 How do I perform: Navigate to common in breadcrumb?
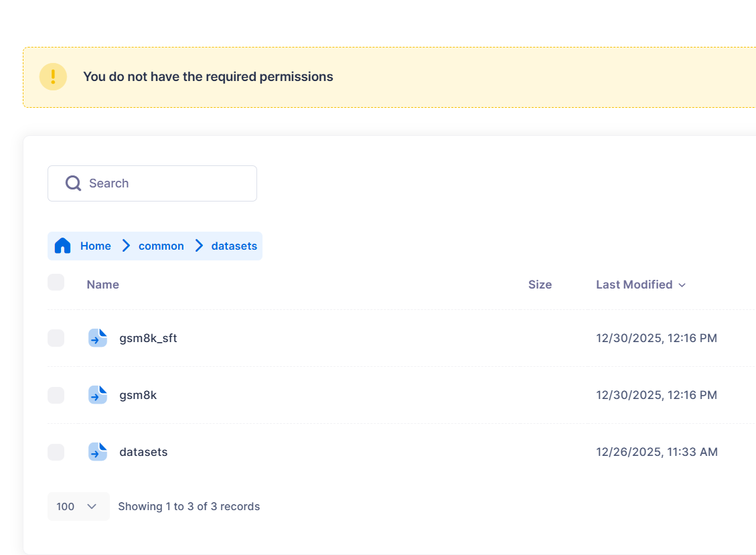pyautogui.click(x=161, y=246)
